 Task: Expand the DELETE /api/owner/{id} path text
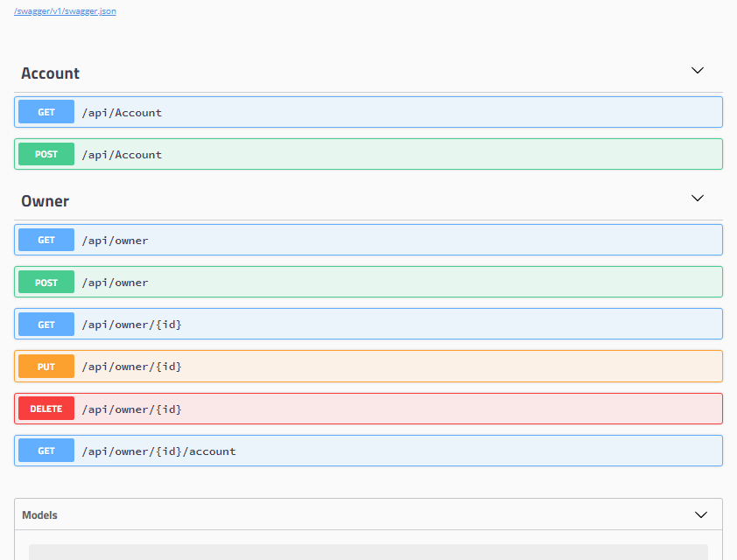[131, 409]
